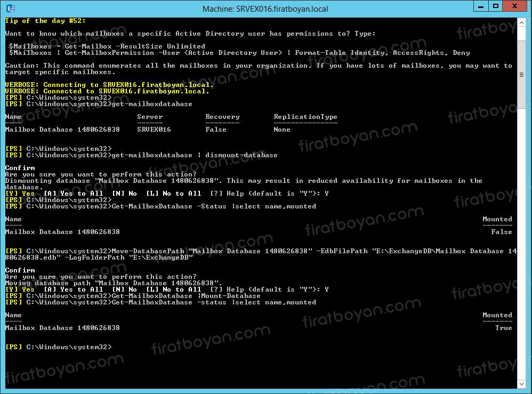Click '$Mailboxes = Get-Mailbox -ResultSize Unlimited' line
The height and width of the screenshot is (394, 532).
pyautogui.click(x=107, y=46)
